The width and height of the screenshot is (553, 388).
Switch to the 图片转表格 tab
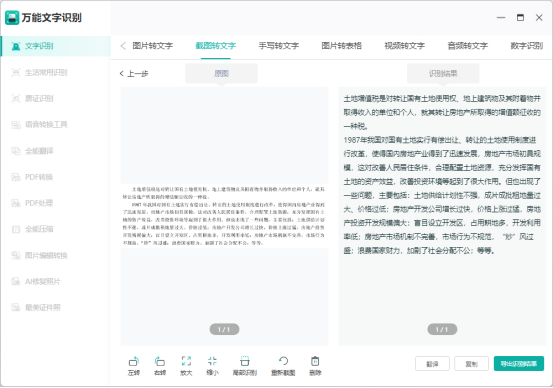point(341,46)
